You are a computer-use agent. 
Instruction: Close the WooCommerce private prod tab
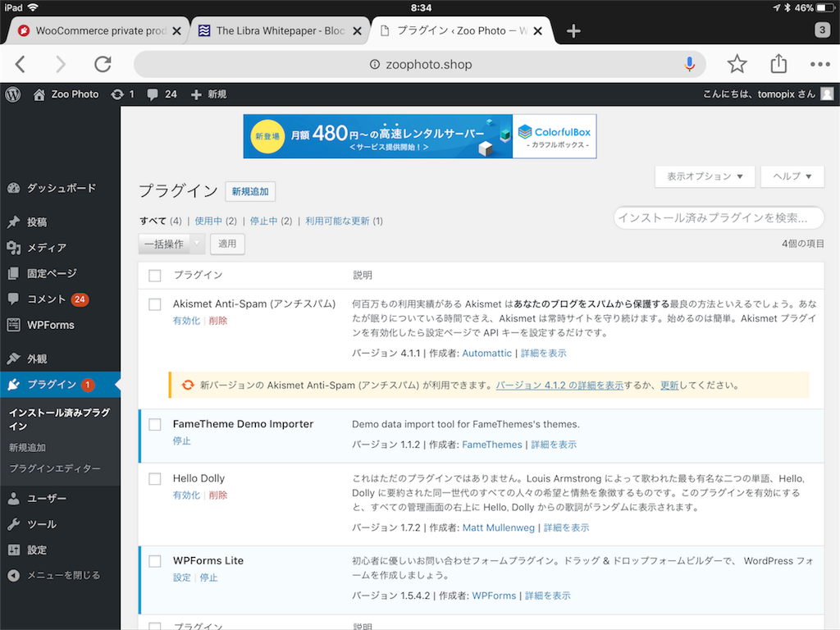(x=176, y=31)
